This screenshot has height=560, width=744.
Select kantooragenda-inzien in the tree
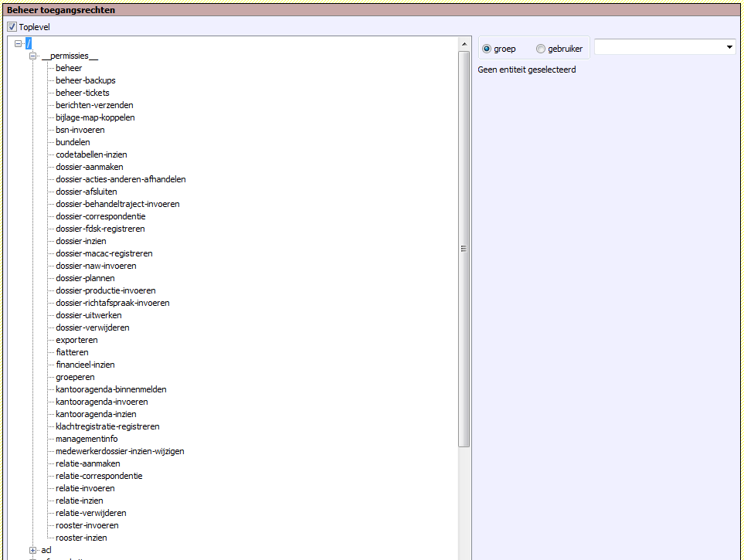coord(96,414)
